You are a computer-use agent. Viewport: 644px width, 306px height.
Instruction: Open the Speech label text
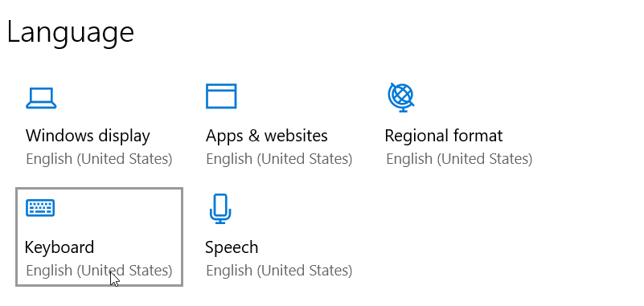click(232, 247)
